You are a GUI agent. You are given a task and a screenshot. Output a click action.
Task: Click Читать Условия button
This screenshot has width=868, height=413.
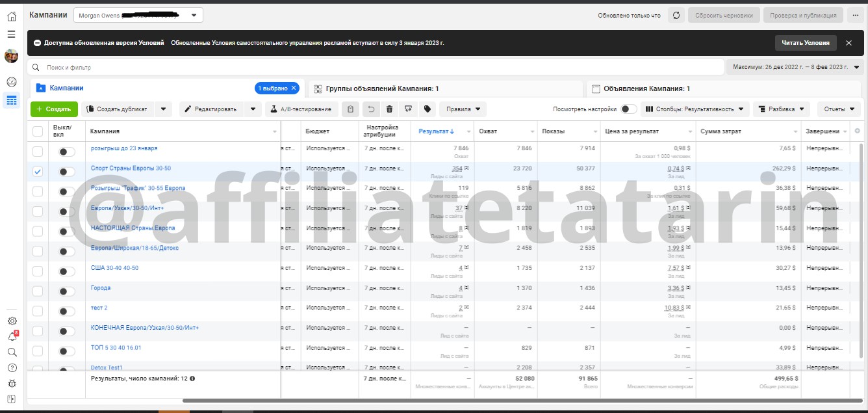pyautogui.click(x=806, y=43)
